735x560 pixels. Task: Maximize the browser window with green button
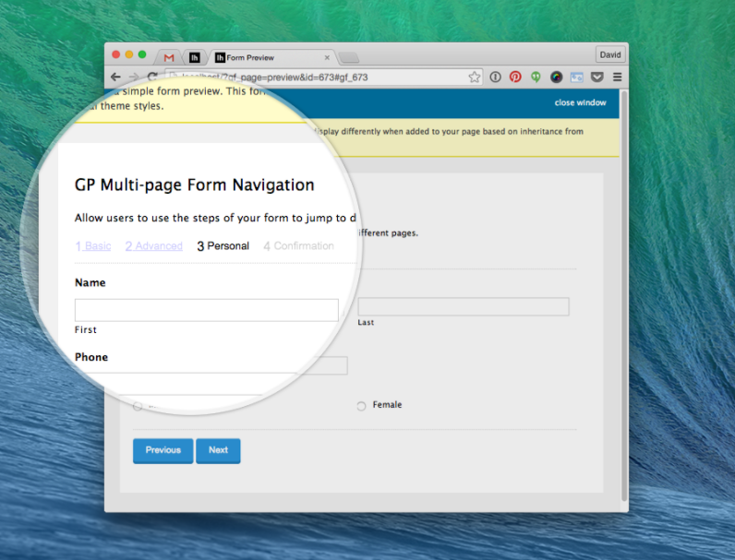click(142, 54)
